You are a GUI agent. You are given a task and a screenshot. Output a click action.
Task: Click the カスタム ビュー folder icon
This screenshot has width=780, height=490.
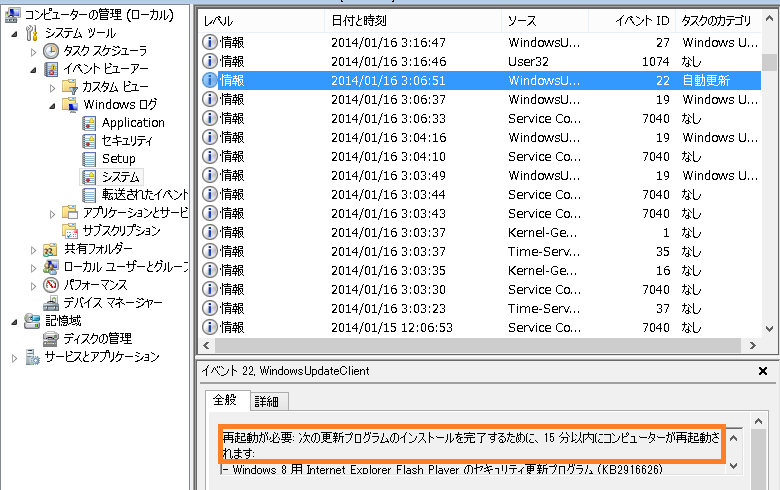(70, 87)
